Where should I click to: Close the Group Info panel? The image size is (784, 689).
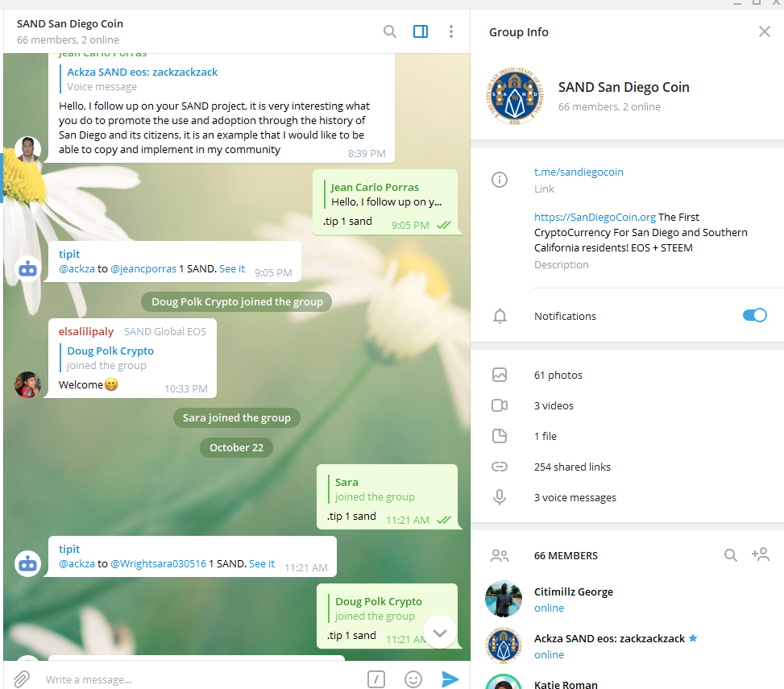764,31
